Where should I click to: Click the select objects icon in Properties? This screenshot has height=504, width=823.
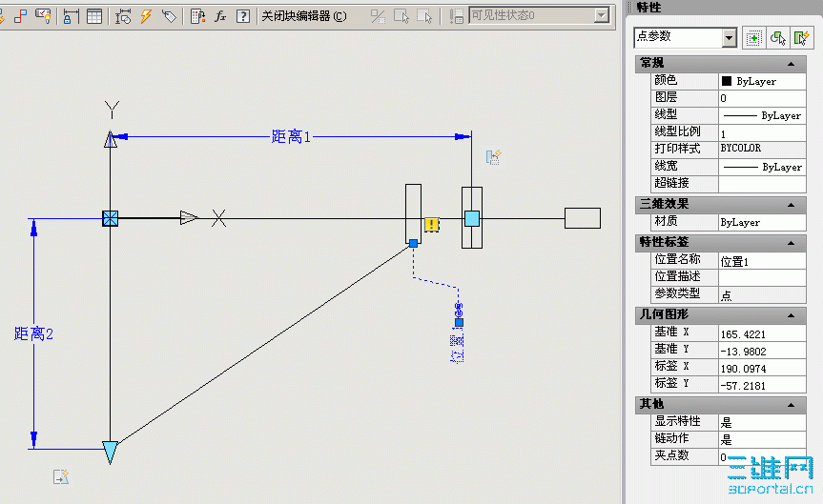click(778, 38)
